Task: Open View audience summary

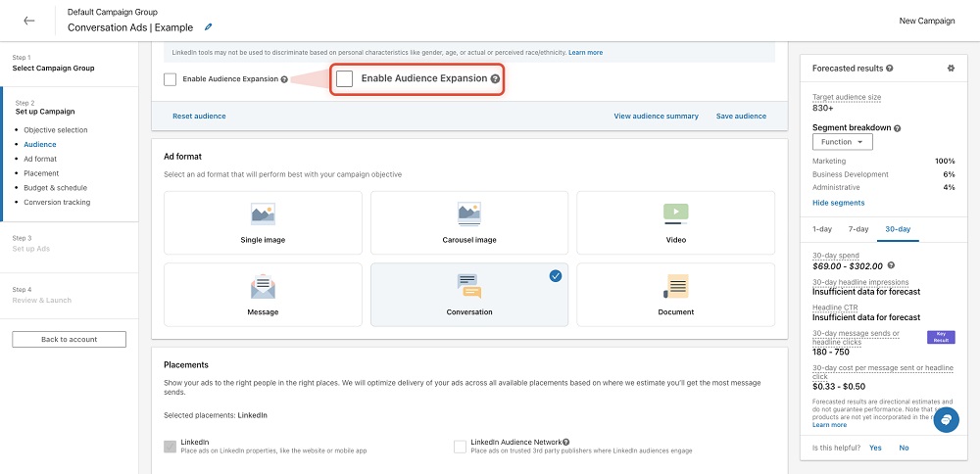Action: [x=657, y=117]
